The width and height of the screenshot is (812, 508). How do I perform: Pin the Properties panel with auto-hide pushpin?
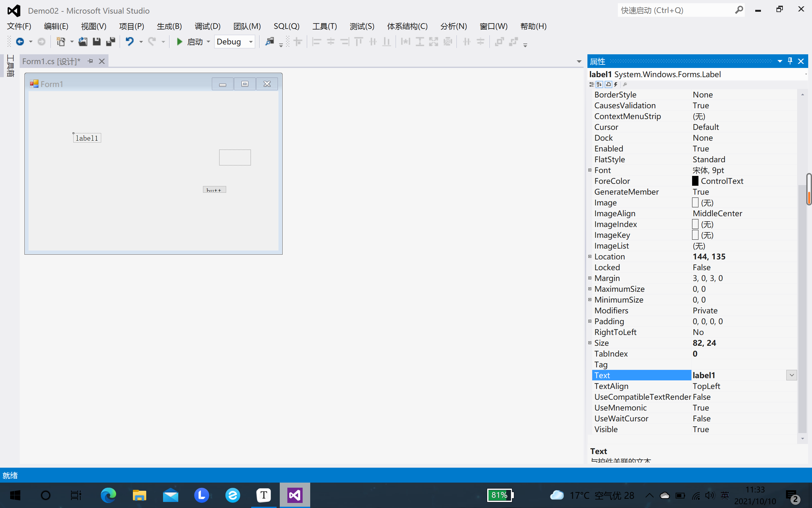(x=790, y=61)
